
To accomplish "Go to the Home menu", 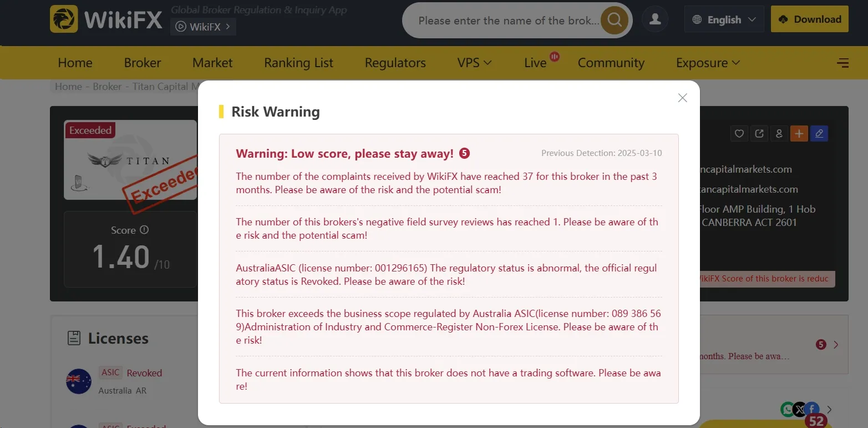I will point(75,63).
